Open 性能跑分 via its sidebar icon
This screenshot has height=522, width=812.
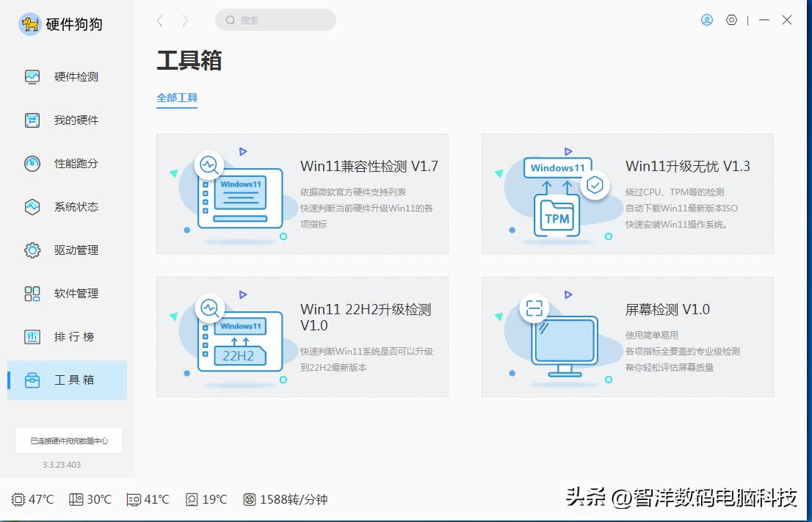point(31,163)
